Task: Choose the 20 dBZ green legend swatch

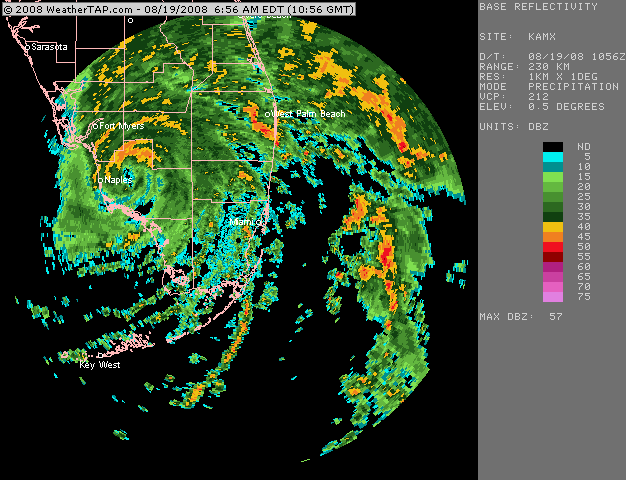Action: (x=553, y=187)
